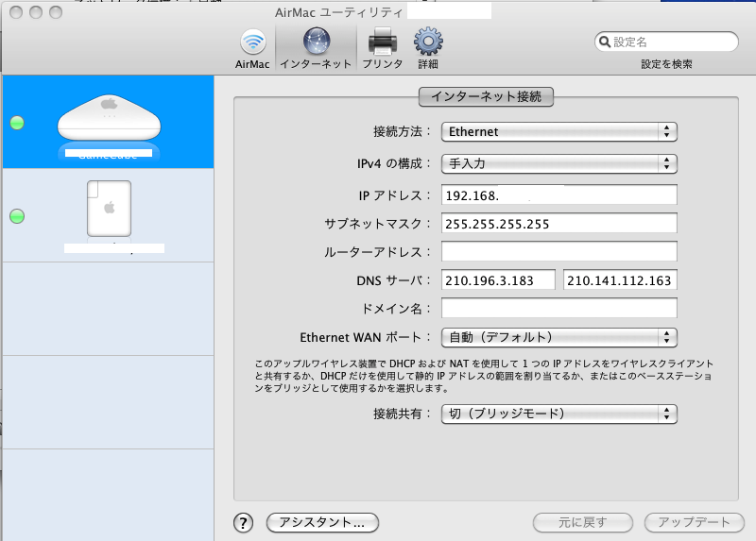Click the first DNS サーバ field 210.196.3.183
756x541 pixels.
tap(499, 279)
